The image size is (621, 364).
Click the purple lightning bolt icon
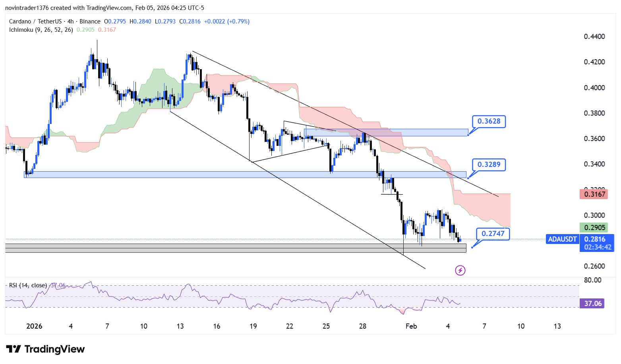460,271
